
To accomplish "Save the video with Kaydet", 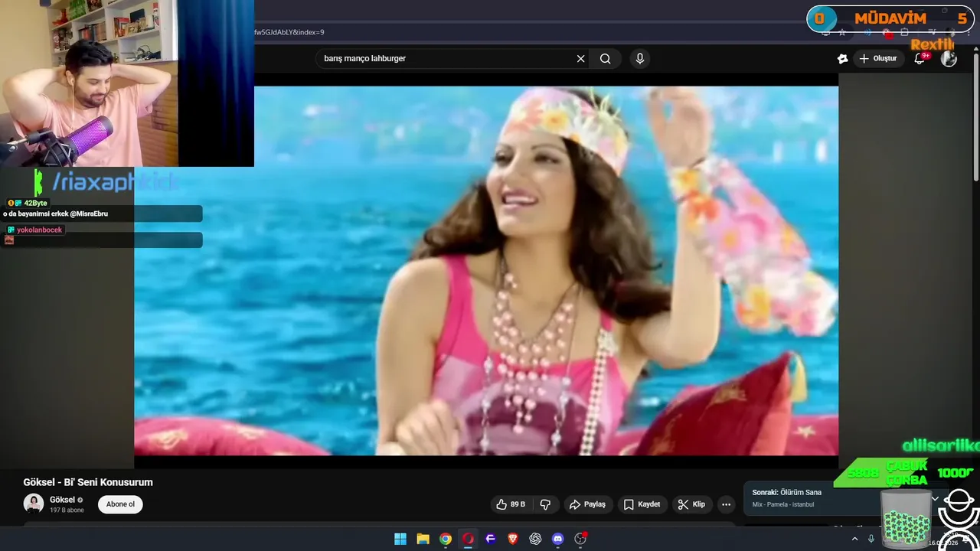I will pyautogui.click(x=642, y=504).
